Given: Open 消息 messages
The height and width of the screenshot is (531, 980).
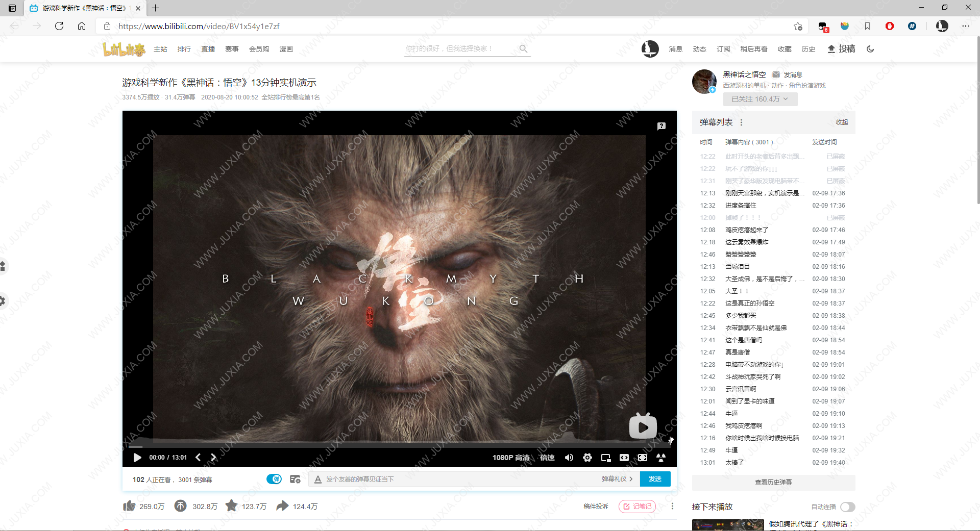Looking at the screenshot, I should 676,49.
